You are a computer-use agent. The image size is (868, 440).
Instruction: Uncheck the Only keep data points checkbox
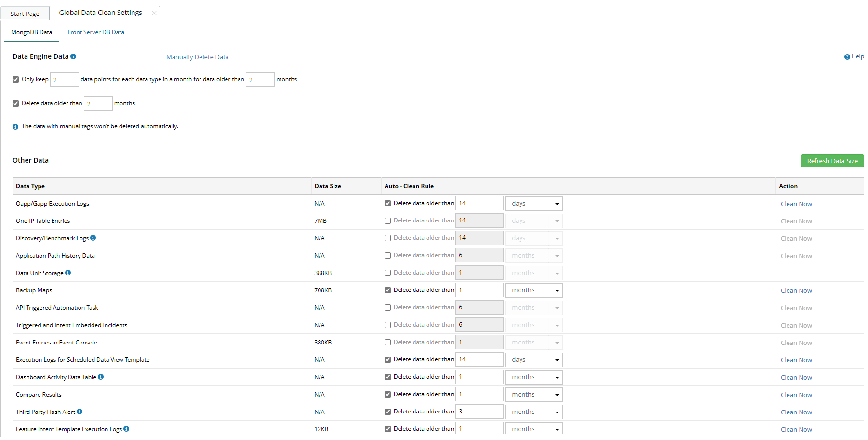pyautogui.click(x=16, y=79)
